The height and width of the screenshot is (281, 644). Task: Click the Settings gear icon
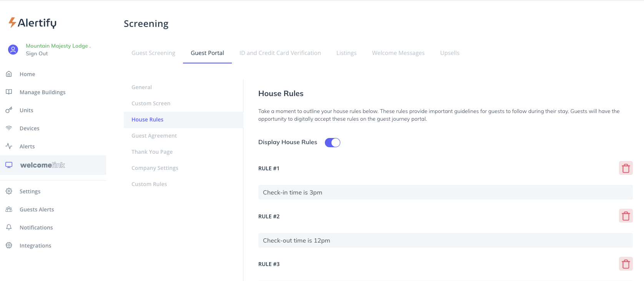[x=9, y=191]
